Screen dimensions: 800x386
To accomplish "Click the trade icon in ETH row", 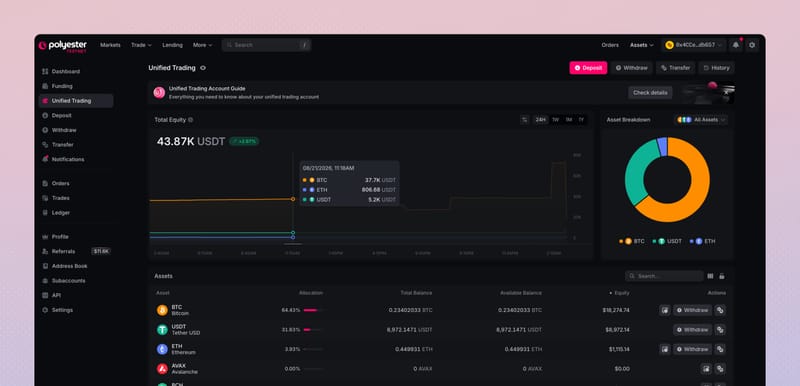I will tap(665, 349).
